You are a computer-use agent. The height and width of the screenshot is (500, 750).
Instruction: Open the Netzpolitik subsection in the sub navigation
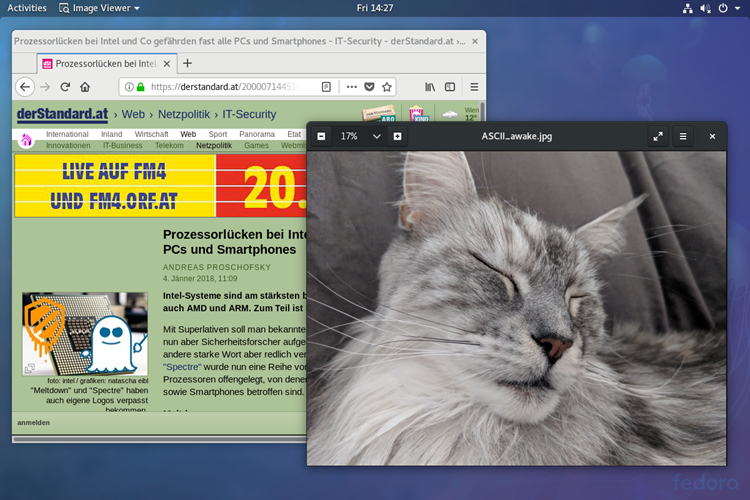[214, 145]
